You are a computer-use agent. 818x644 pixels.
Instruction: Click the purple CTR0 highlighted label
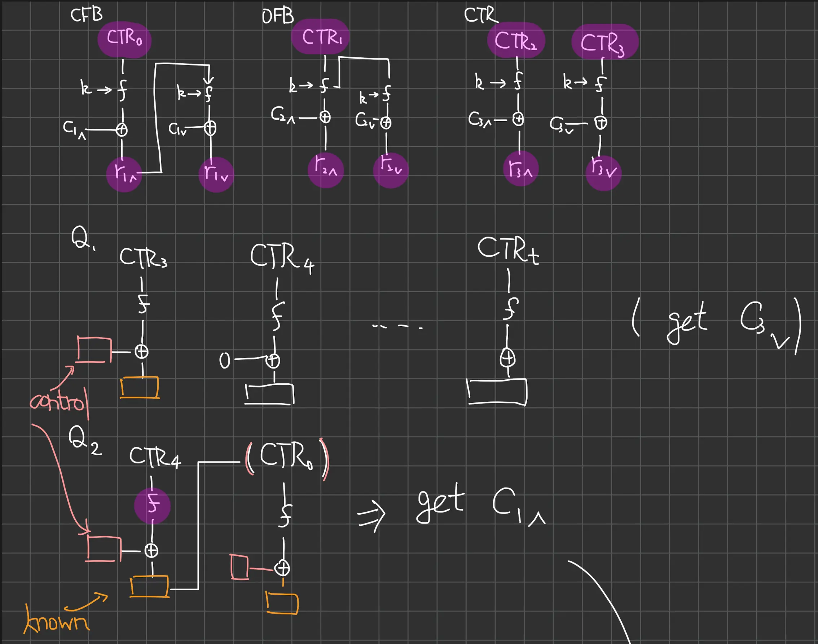point(124,39)
